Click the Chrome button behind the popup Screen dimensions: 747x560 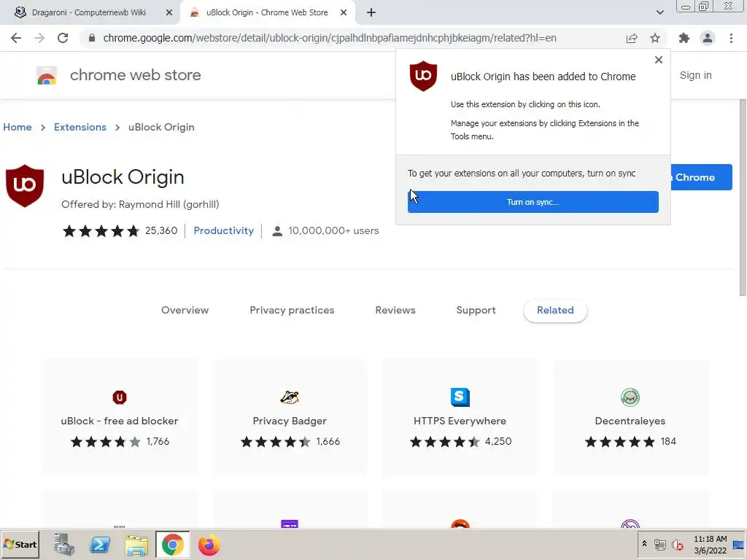coord(701,177)
